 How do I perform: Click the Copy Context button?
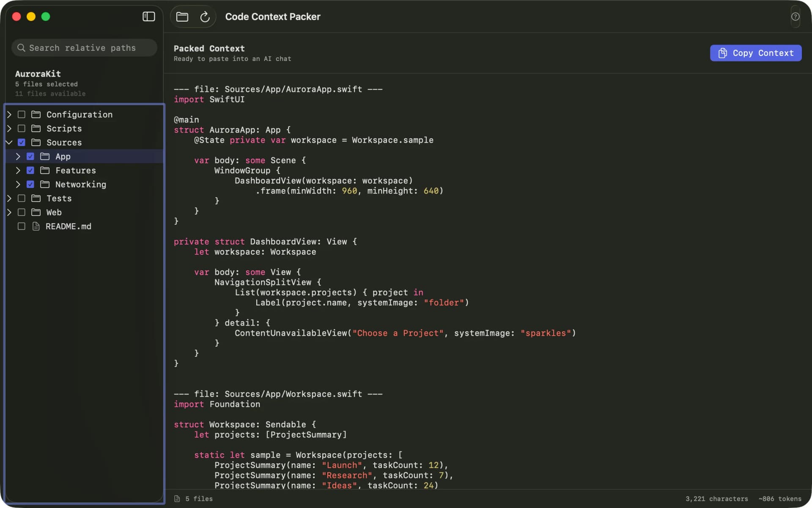coord(756,53)
